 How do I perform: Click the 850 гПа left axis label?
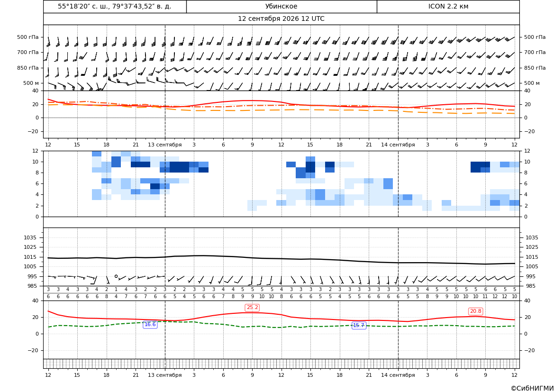click(x=28, y=68)
